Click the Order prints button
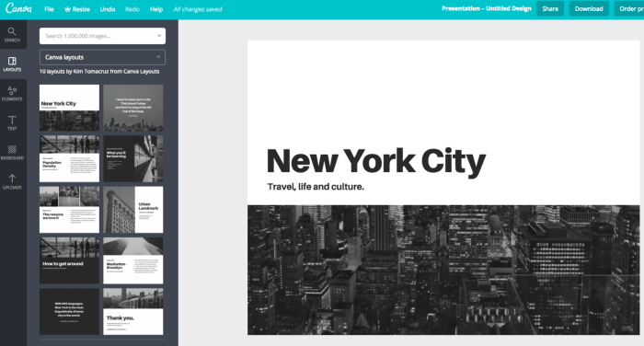 (628, 8)
